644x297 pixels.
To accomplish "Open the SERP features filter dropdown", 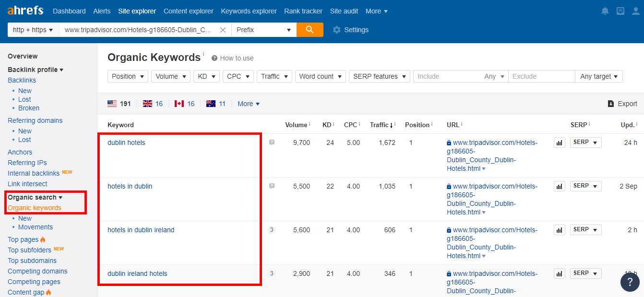I will point(380,76).
